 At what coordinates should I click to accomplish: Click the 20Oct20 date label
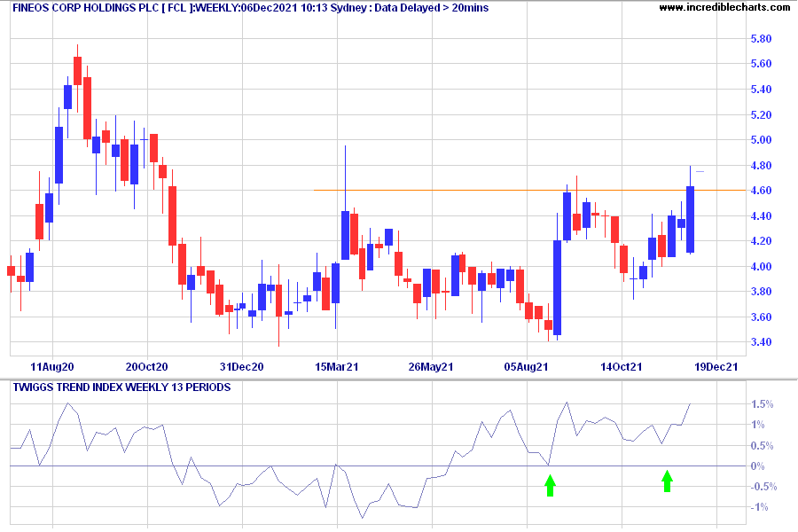[146, 366]
